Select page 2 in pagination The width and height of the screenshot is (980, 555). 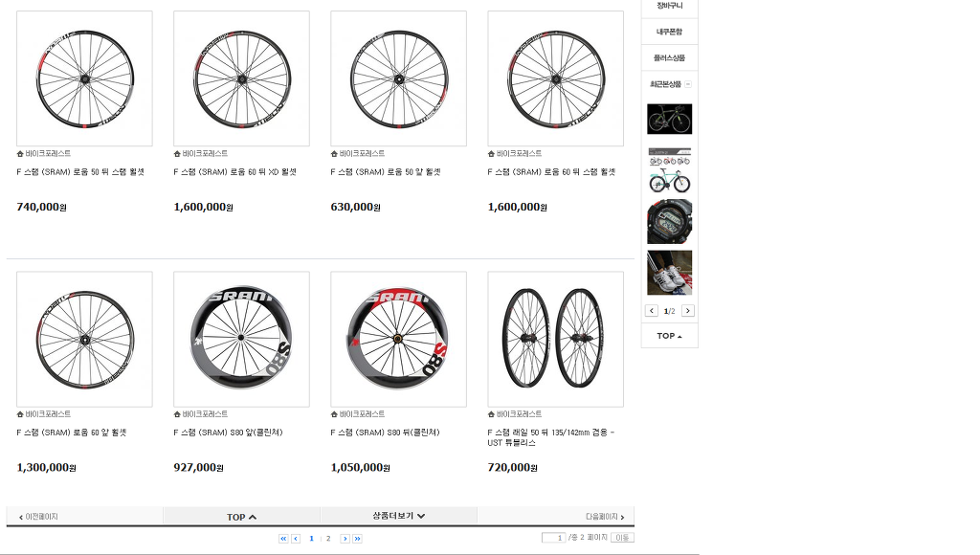[x=328, y=538]
